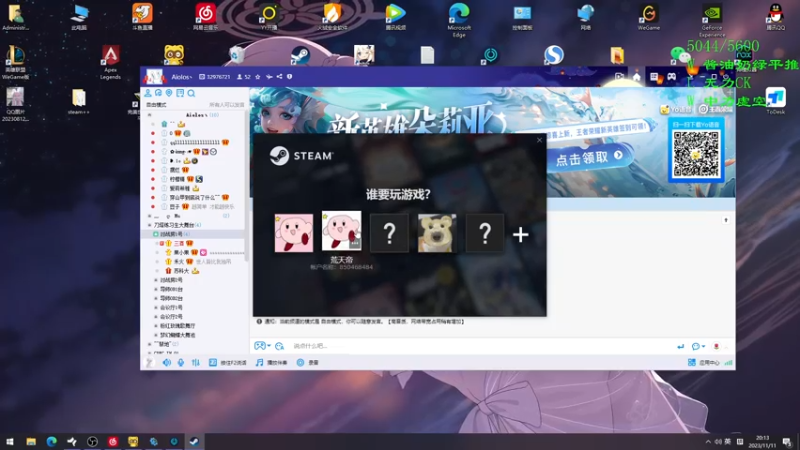The image size is (800, 450).
Task: Open Aiolos channel name dropdown
Action: [x=182, y=77]
